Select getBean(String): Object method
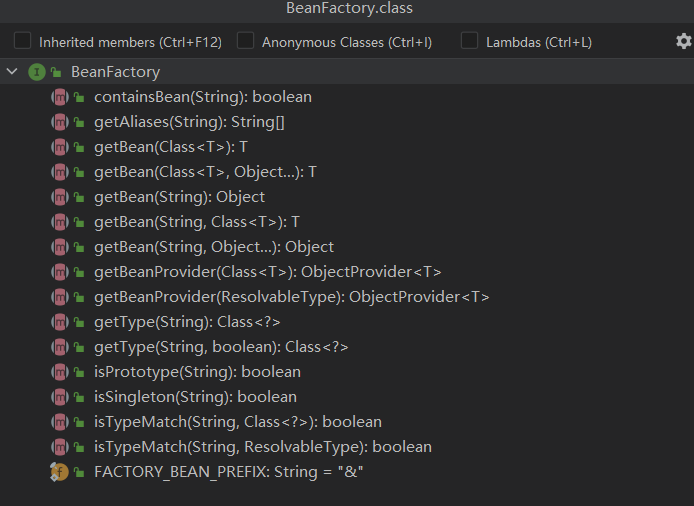Screen dimensions: 694x506 [x=179, y=197]
